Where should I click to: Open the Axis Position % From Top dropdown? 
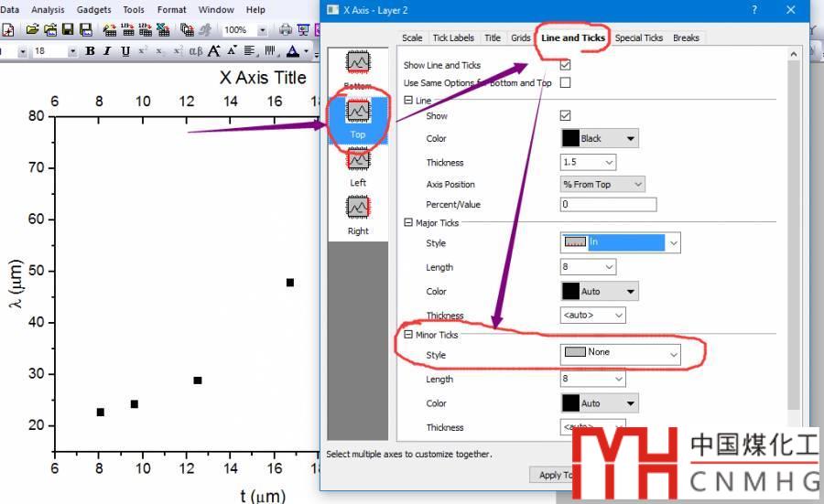637,184
